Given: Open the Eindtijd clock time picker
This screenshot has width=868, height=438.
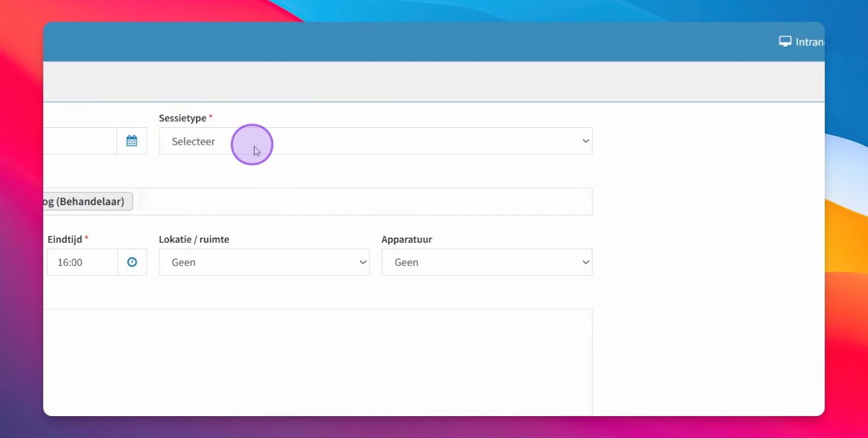Looking at the screenshot, I should [132, 262].
